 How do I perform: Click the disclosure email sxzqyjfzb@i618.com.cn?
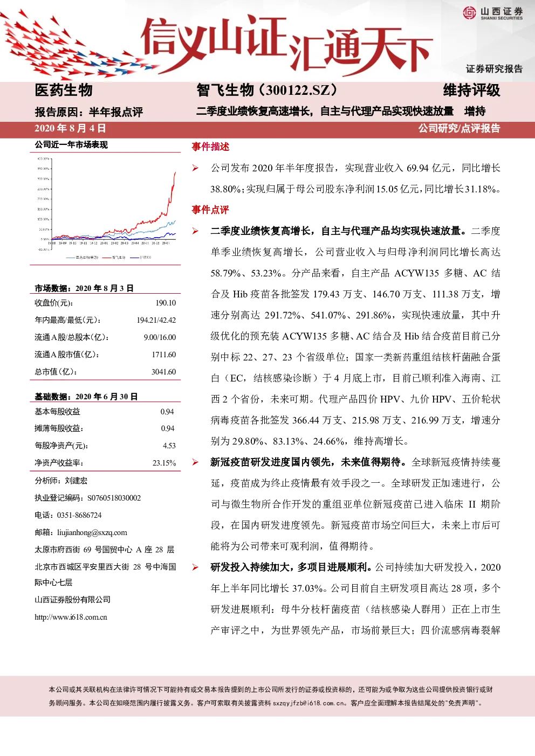coord(309,703)
